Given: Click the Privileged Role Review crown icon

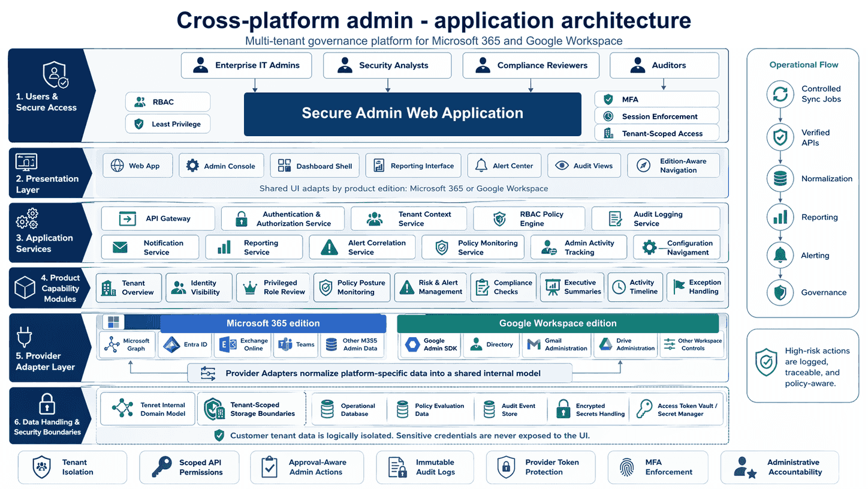Looking at the screenshot, I should [x=249, y=287].
